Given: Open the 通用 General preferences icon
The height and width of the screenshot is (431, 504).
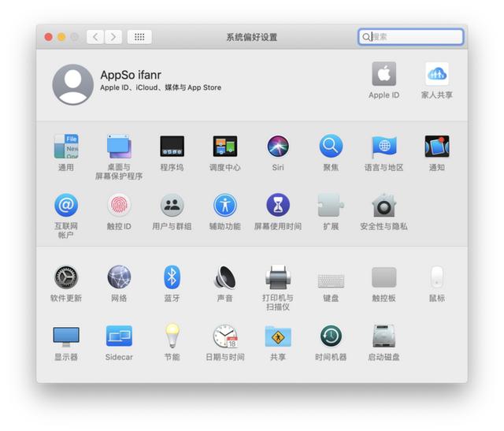Looking at the screenshot, I should pos(66,147).
